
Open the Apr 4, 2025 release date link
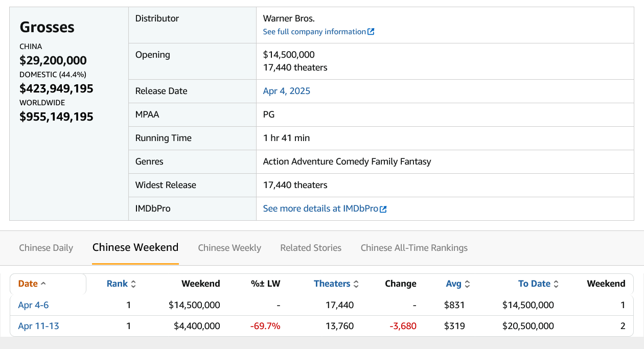pyautogui.click(x=287, y=91)
